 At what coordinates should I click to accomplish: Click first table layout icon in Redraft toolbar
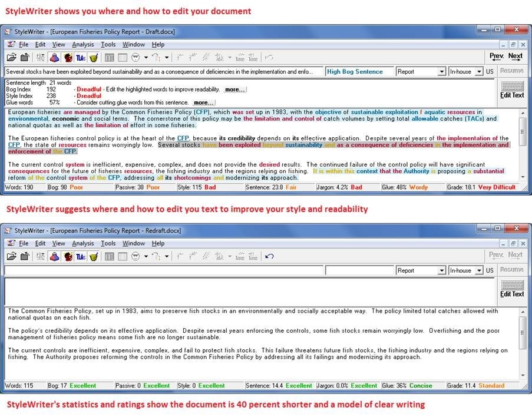pos(109,257)
